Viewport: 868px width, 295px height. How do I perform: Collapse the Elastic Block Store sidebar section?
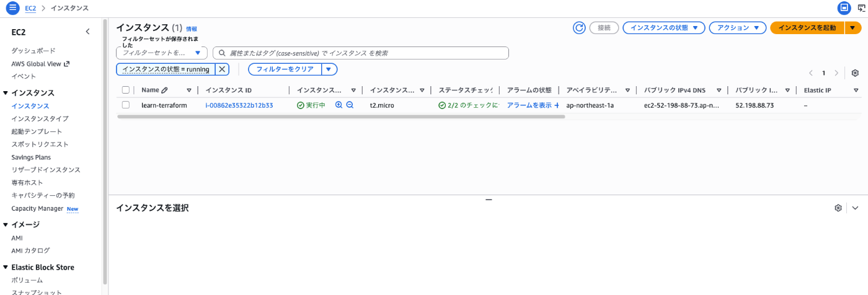(6, 268)
